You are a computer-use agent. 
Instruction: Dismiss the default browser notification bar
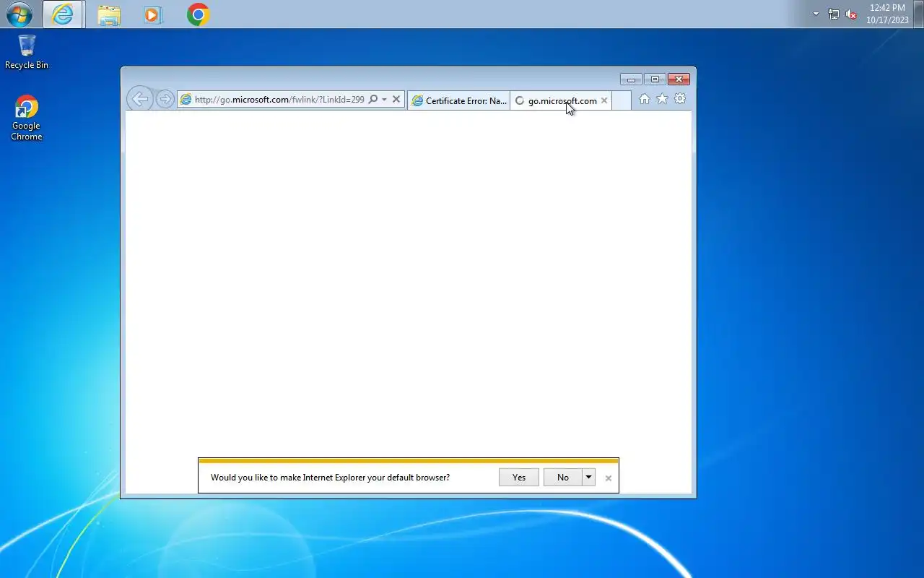pyautogui.click(x=609, y=478)
